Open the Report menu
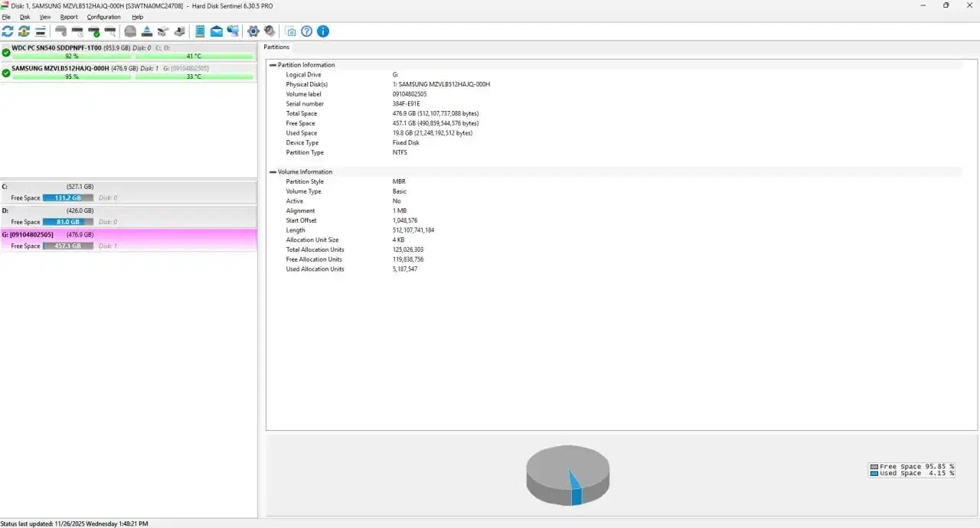 (x=69, y=17)
